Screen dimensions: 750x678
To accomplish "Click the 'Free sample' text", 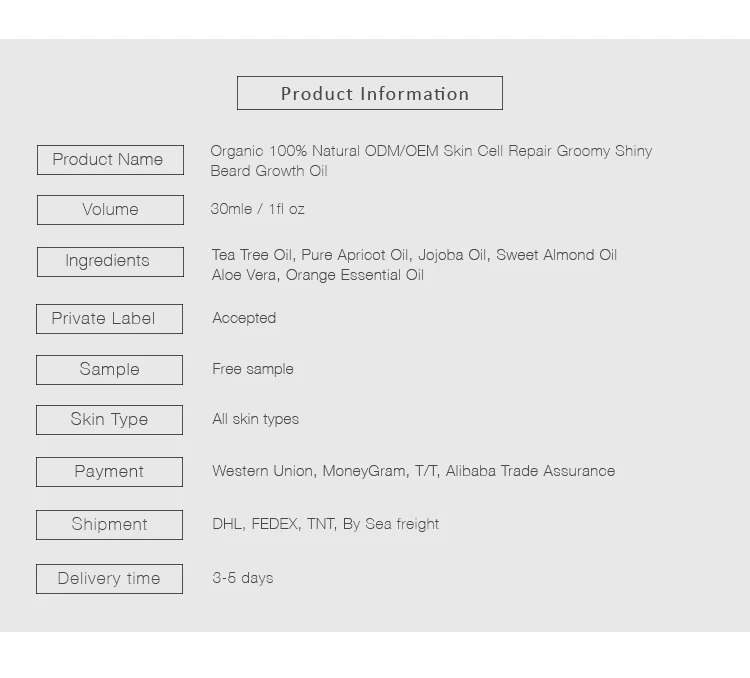I will point(253,369).
